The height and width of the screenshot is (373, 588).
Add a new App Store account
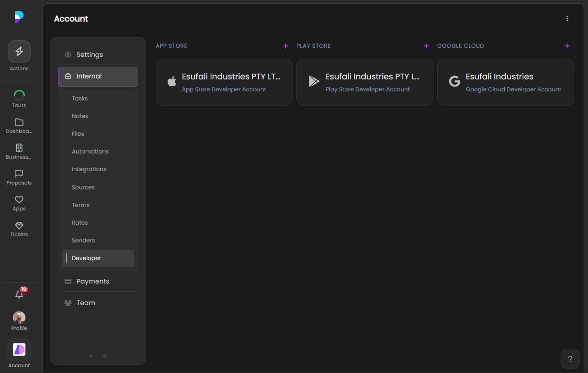click(285, 46)
